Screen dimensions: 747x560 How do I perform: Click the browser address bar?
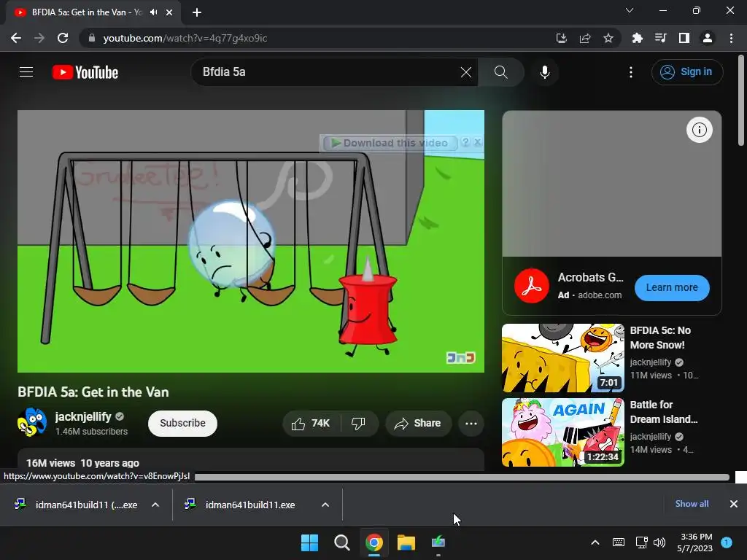tap(314, 38)
